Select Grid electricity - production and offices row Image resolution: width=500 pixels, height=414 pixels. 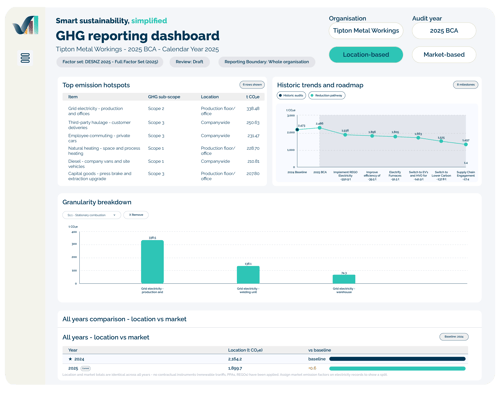point(163,111)
